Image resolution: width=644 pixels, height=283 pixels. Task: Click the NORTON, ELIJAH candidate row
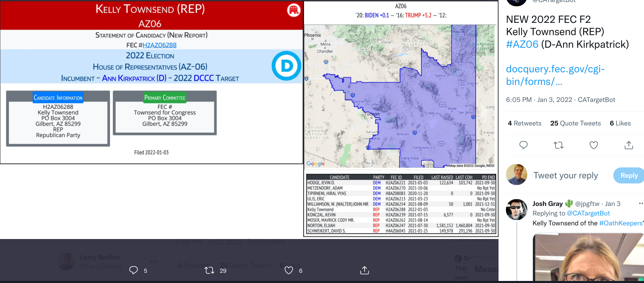point(401,225)
